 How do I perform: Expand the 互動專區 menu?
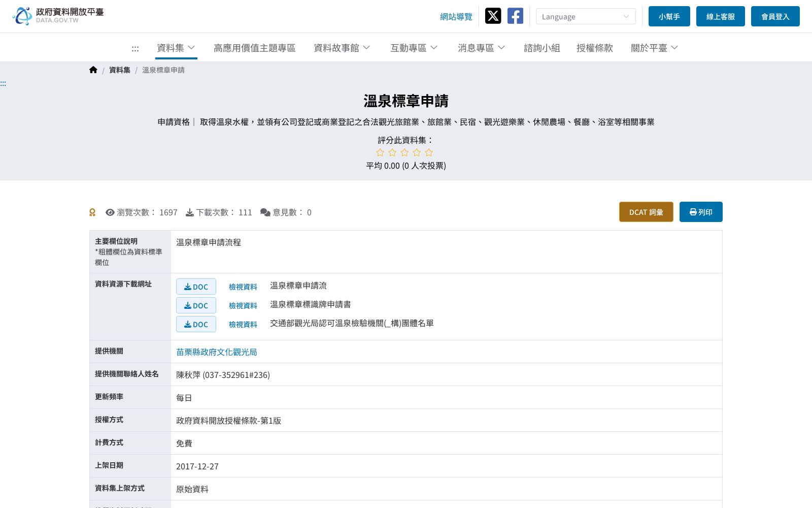[x=414, y=48]
